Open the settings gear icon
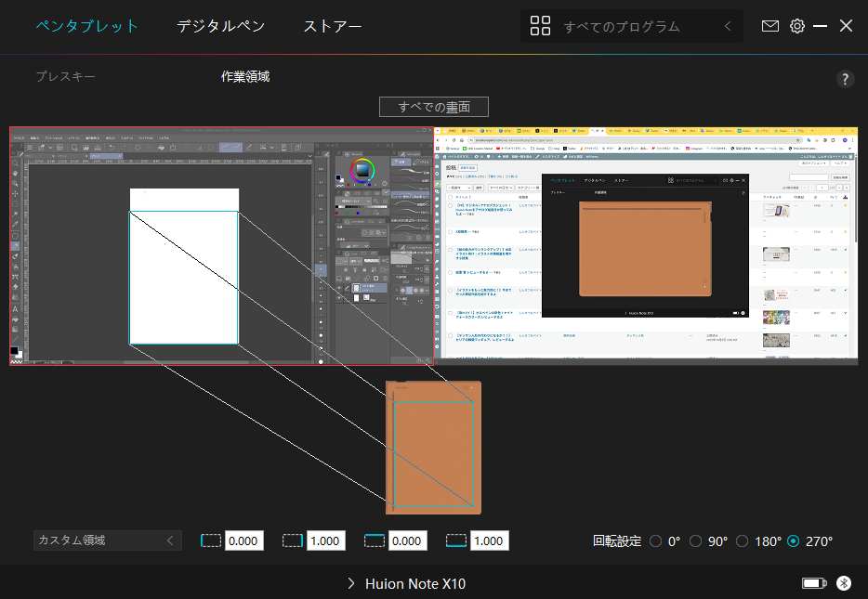The height and width of the screenshot is (599, 868). point(796,26)
